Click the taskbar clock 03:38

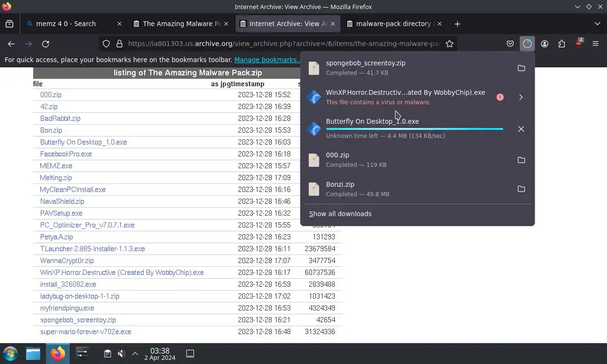click(x=160, y=354)
